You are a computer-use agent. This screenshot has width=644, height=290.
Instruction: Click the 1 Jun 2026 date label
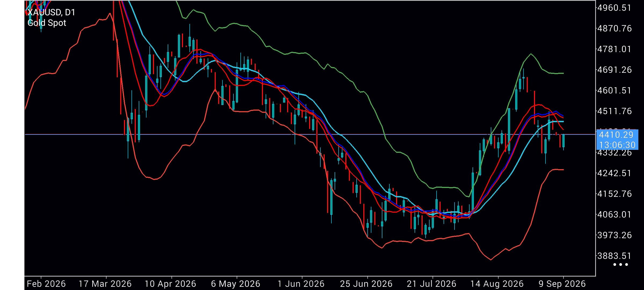pos(301,284)
